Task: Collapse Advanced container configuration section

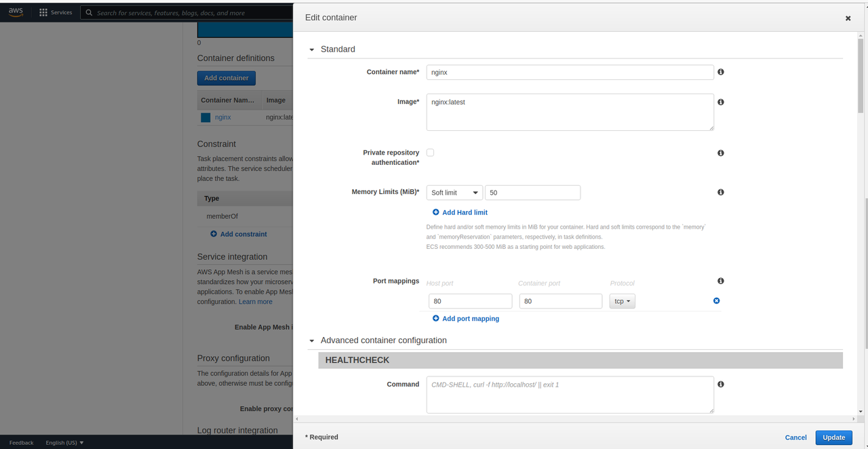Action: [312, 340]
